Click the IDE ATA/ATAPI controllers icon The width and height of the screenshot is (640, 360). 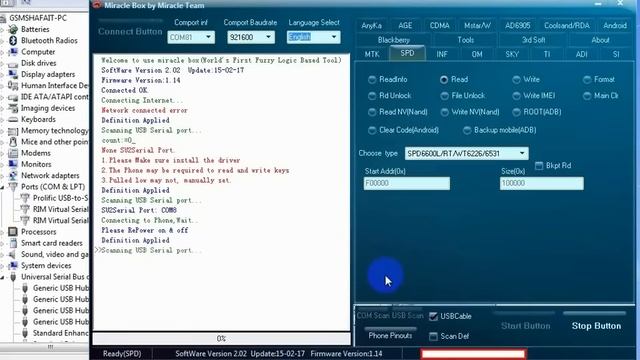point(13,97)
